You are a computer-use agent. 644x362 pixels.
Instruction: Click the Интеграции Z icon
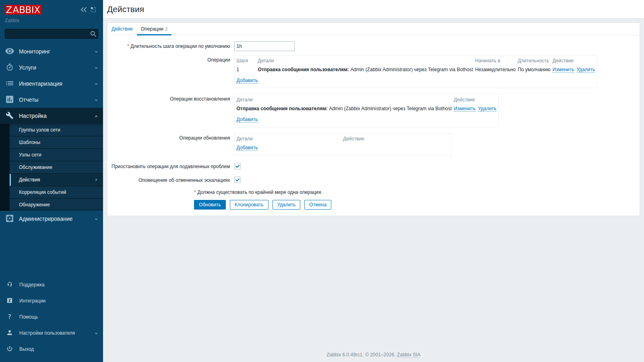point(10,301)
